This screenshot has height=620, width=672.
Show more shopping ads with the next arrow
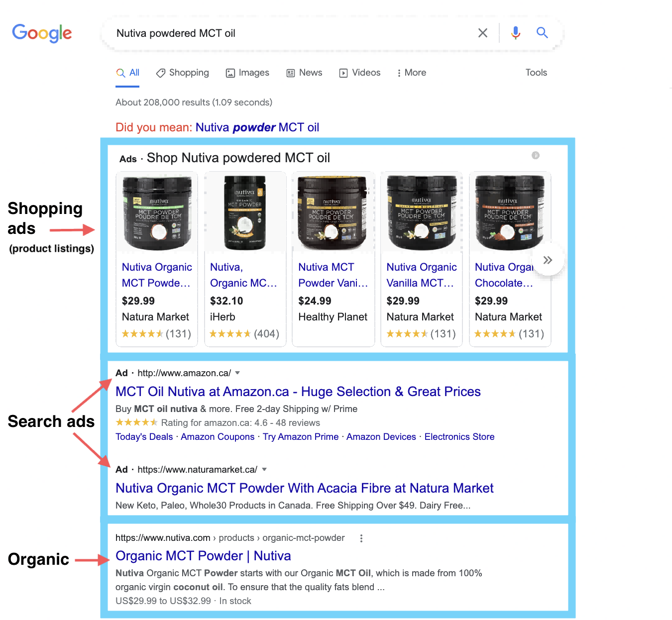[x=548, y=260]
